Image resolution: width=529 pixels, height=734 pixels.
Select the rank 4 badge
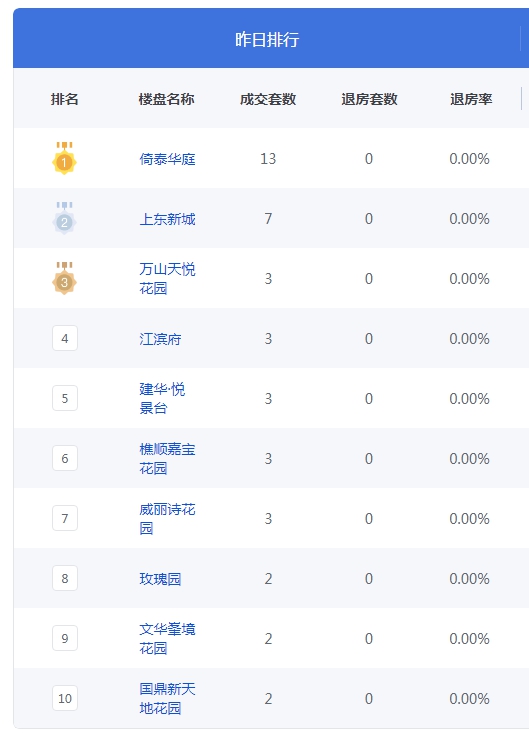pos(65,338)
